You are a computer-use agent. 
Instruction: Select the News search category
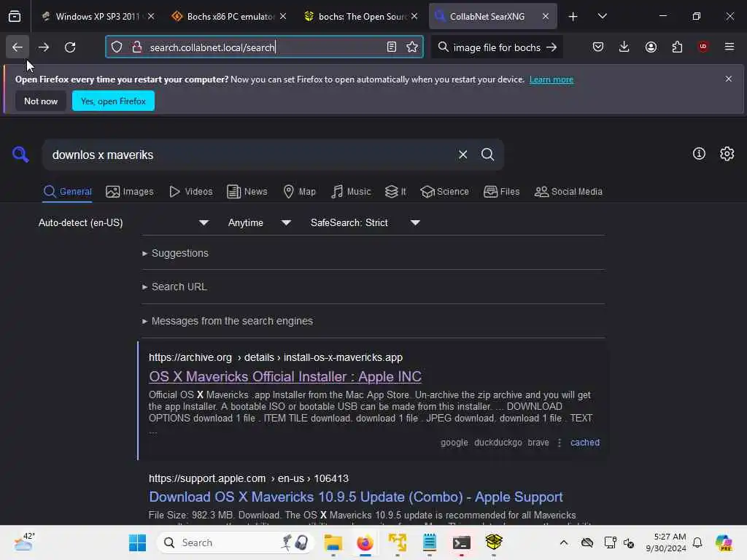pyautogui.click(x=247, y=192)
